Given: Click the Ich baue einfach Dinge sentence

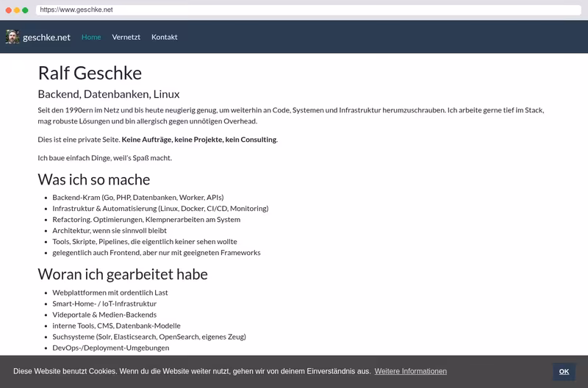Looking at the screenshot, I should click(x=104, y=158).
